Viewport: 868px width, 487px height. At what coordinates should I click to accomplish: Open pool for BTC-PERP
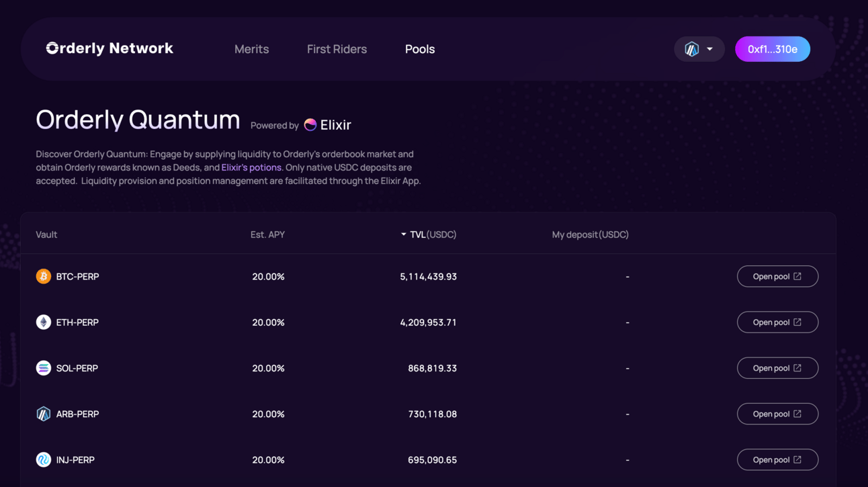click(x=777, y=277)
